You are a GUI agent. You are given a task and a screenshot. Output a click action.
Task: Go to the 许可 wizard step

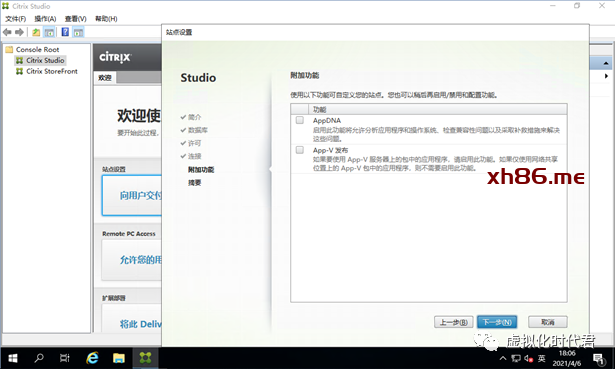(195, 143)
